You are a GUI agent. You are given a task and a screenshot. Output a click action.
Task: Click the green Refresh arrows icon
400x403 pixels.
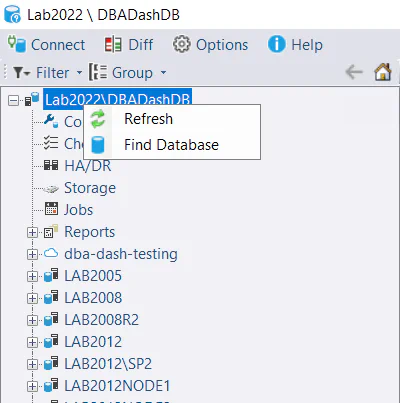tap(98, 119)
